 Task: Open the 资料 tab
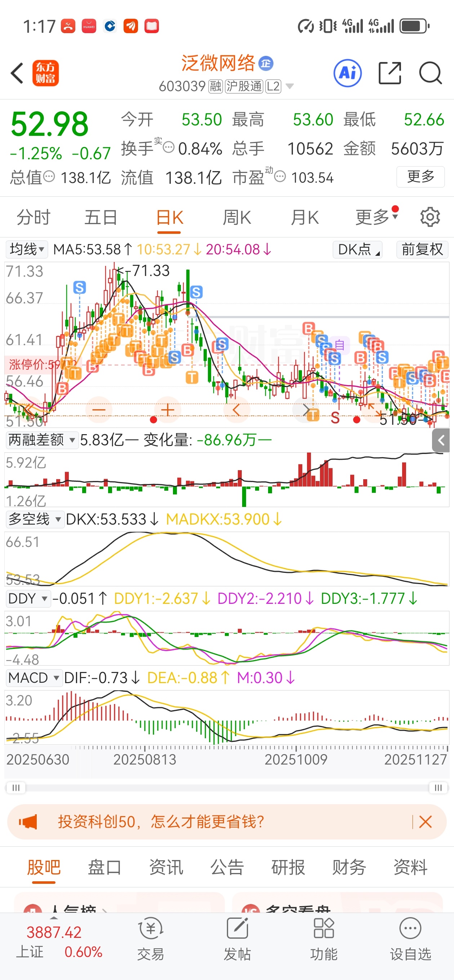point(410,868)
